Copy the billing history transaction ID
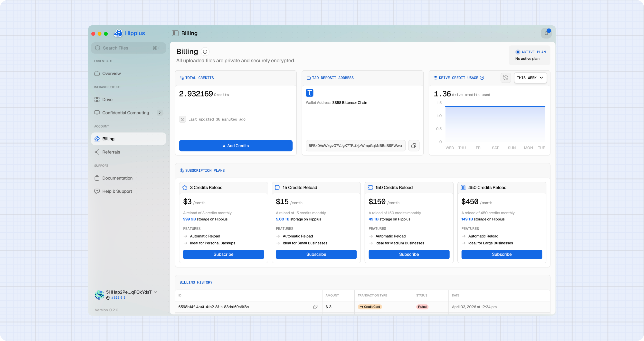The width and height of the screenshot is (644, 341). pyautogui.click(x=315, y=307)
